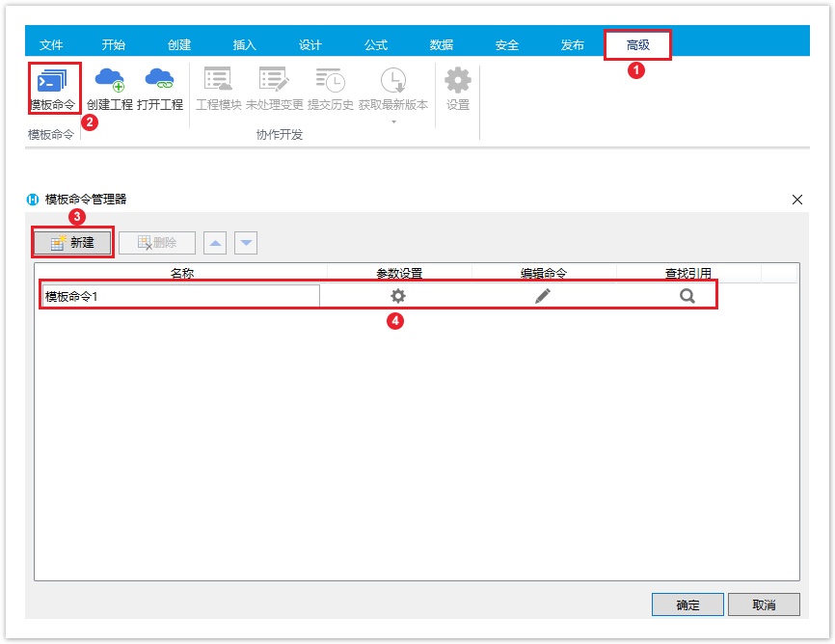The height and width of the screenshot is (644, 835).
Task: Select the 工程模块 ribbon icon
Action: point(218,88)
